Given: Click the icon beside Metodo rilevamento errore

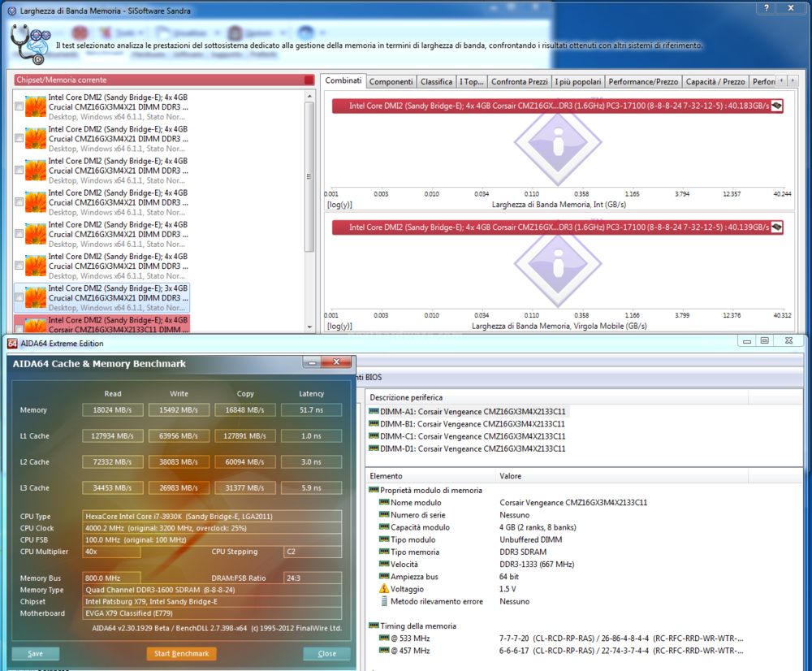Looking at the screenshot, I should pyautogui.click(x=384, y=601).
